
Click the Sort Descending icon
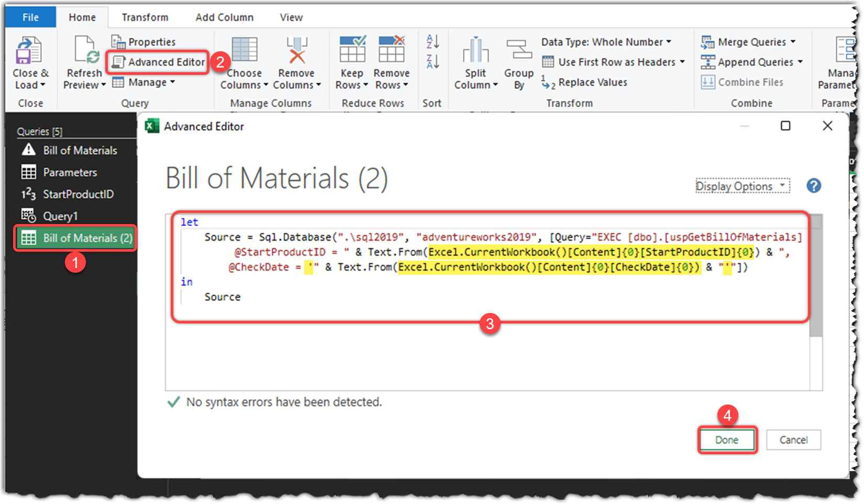tap(433, 61)
